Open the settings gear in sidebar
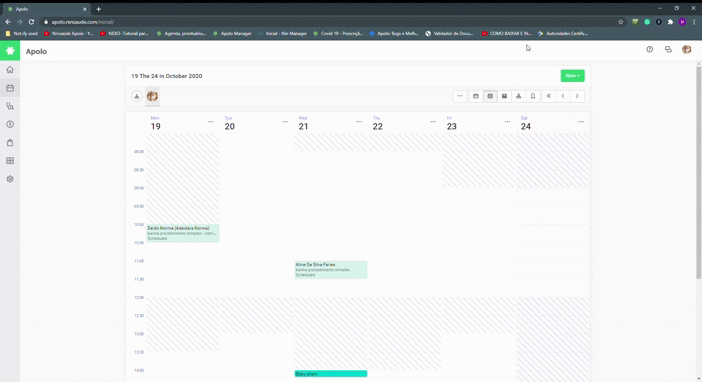The image size is (702, 382). coord(10,179)
